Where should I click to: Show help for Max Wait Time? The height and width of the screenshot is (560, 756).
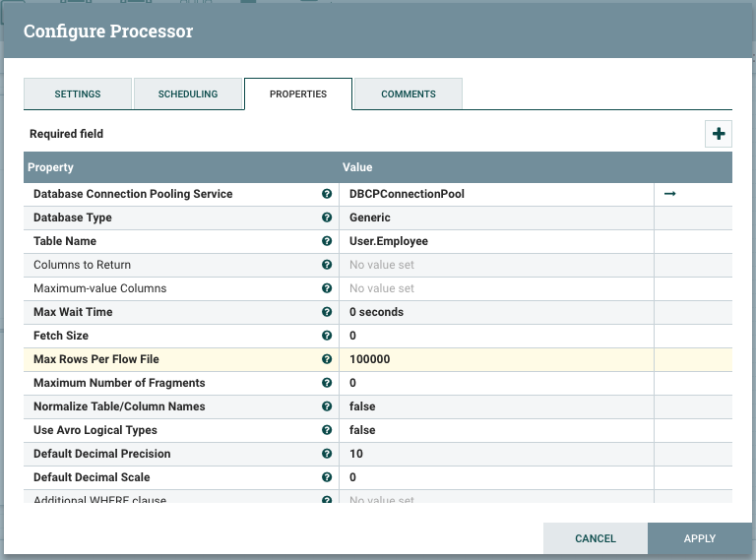click(x=327, y=312)
